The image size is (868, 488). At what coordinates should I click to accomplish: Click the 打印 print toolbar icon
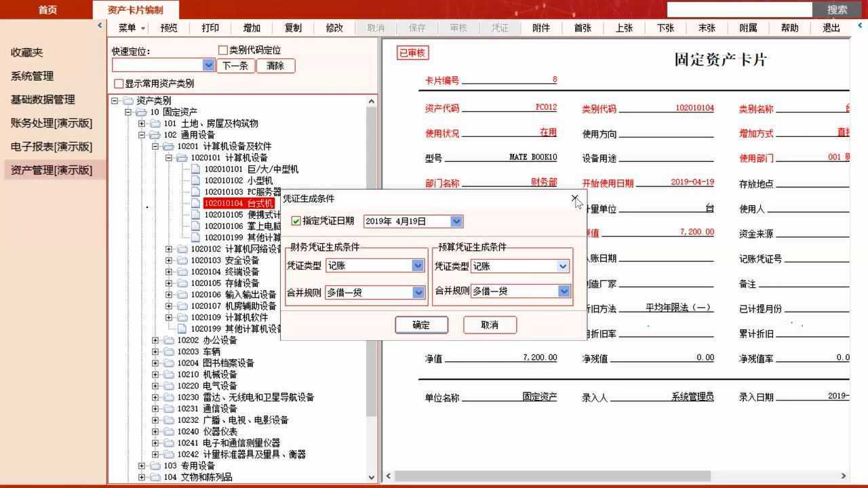point(212,28)
